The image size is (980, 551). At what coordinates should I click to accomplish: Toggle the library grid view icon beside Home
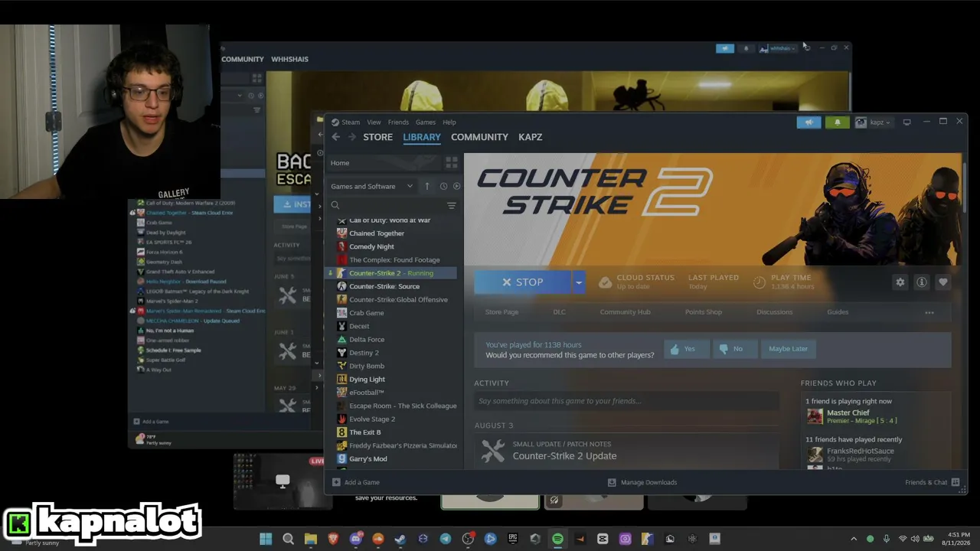[452, 163]
